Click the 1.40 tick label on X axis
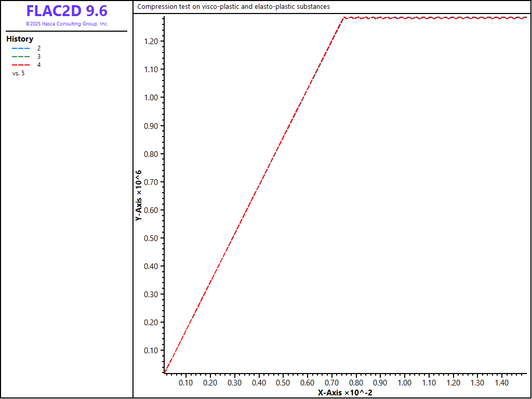 (501, 383)
